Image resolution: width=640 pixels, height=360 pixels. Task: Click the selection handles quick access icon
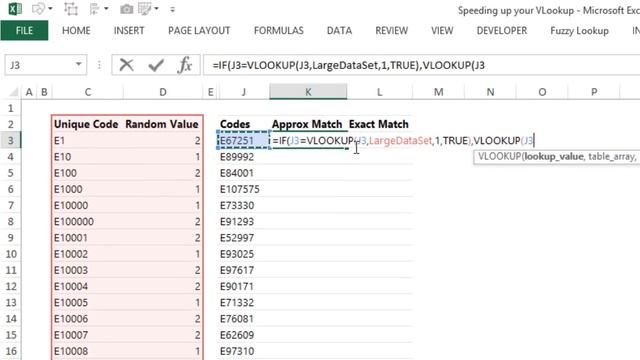[71, 9]
